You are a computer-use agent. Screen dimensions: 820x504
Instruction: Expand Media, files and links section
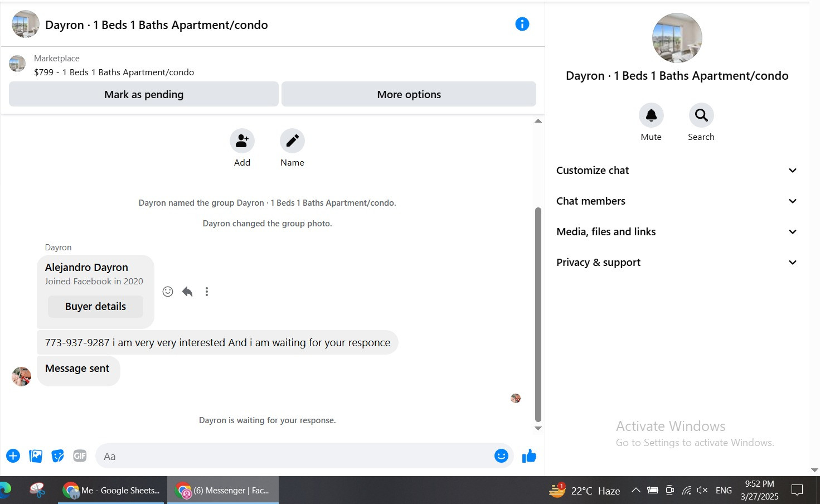(677, 232)
